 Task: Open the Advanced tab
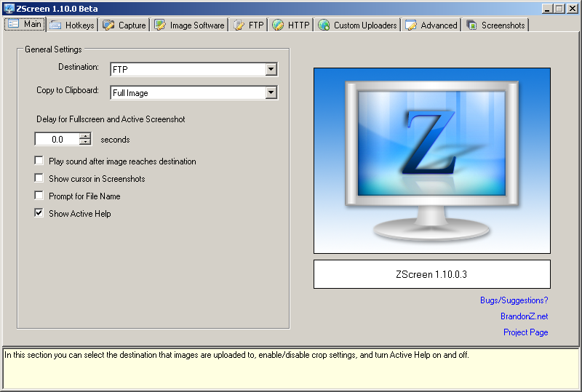point(431,25)
